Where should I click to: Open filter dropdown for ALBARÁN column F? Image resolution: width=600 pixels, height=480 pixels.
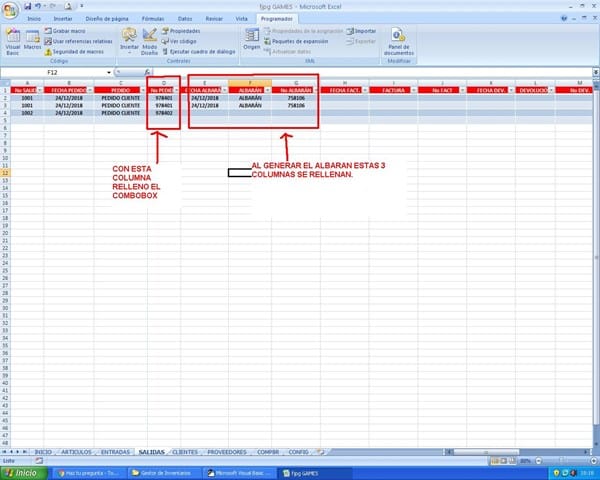267,90
